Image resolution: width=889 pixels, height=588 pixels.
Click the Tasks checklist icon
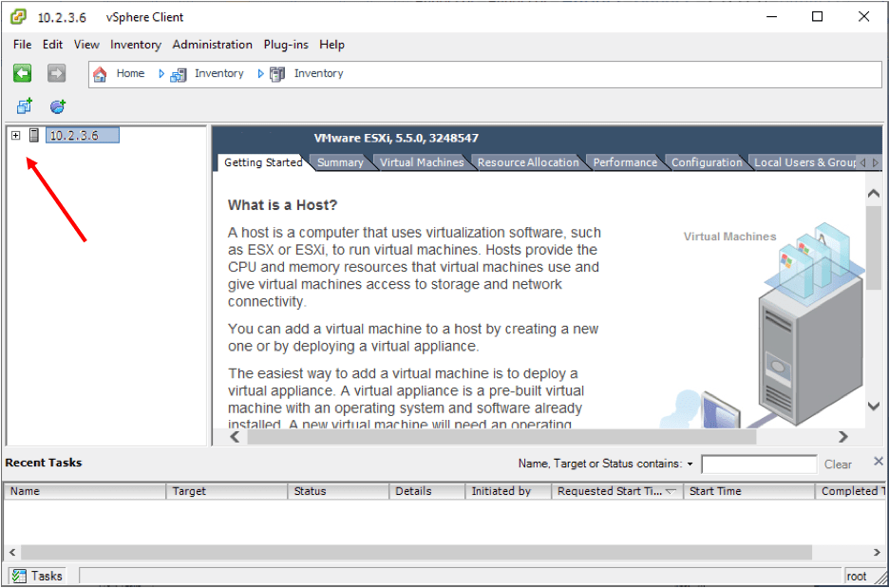pyautogui.click(x=19, y=576)
